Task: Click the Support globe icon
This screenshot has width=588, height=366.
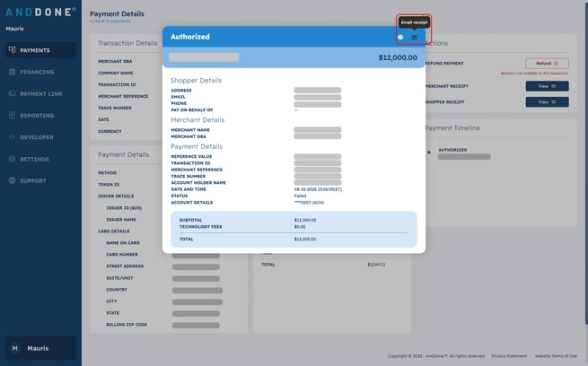Action: point(12,181)
